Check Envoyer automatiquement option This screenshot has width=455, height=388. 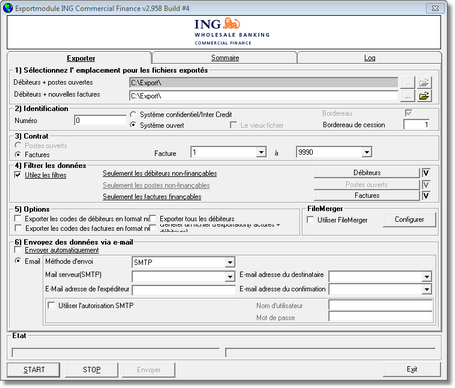pos(18,250)
